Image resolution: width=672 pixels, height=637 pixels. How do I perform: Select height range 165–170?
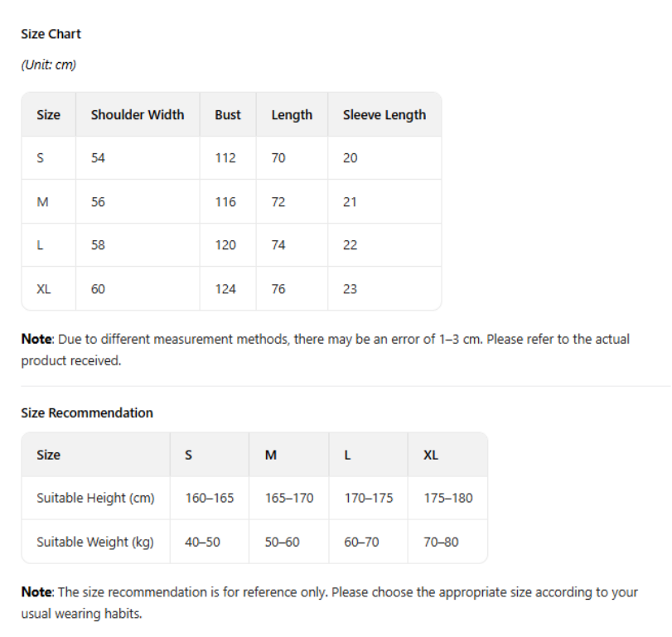tap(289, 498)
